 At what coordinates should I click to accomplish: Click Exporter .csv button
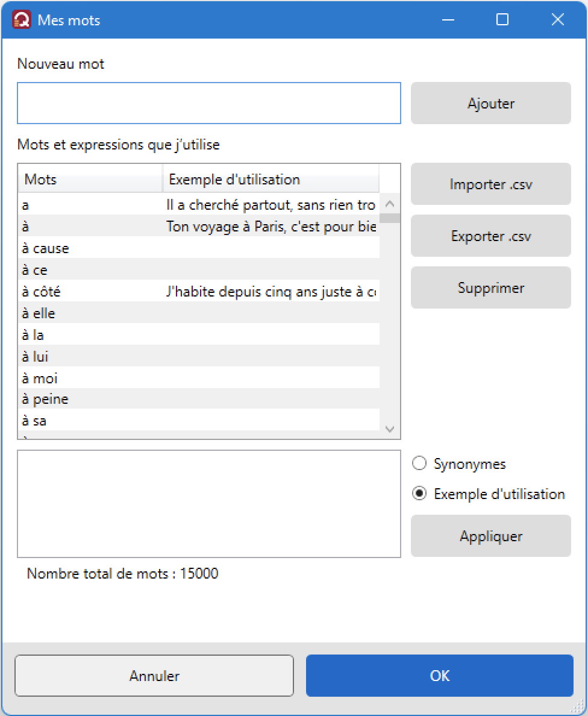(491, 236)
